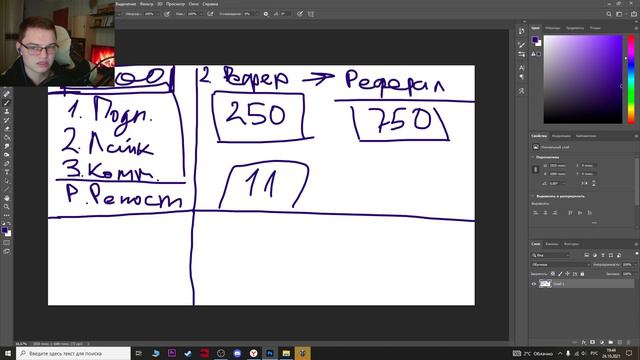Click the more options dots in Properties
Viewport: 640px width, 360px height.
tap(594, 223)
